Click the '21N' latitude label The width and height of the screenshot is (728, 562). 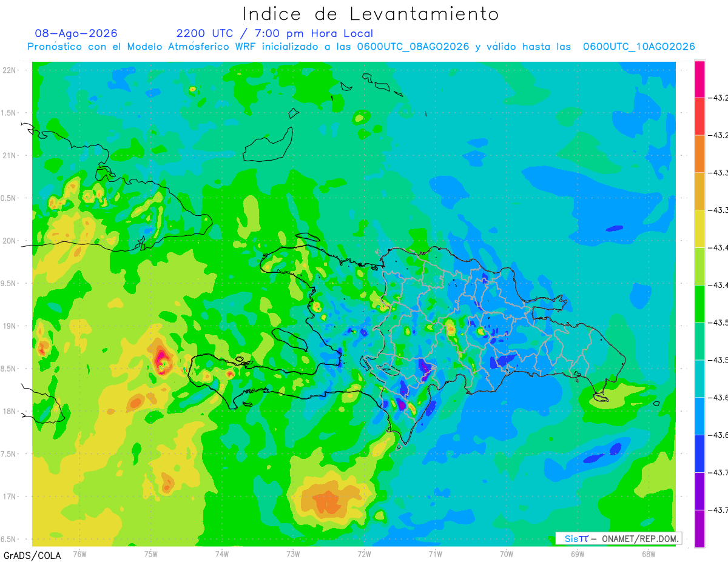pos(10,156)
